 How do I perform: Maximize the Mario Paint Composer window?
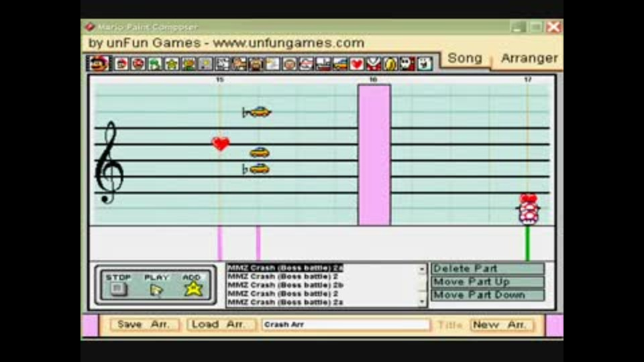(536, 27)
